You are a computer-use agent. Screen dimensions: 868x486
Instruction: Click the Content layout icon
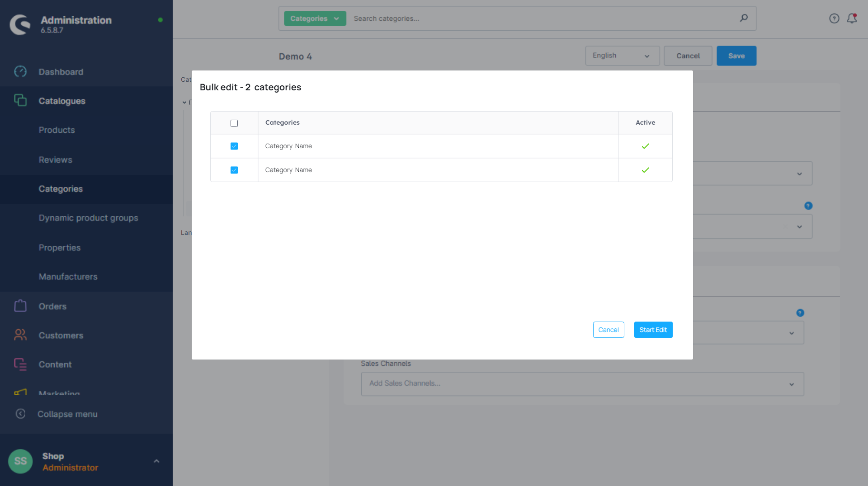20,364
